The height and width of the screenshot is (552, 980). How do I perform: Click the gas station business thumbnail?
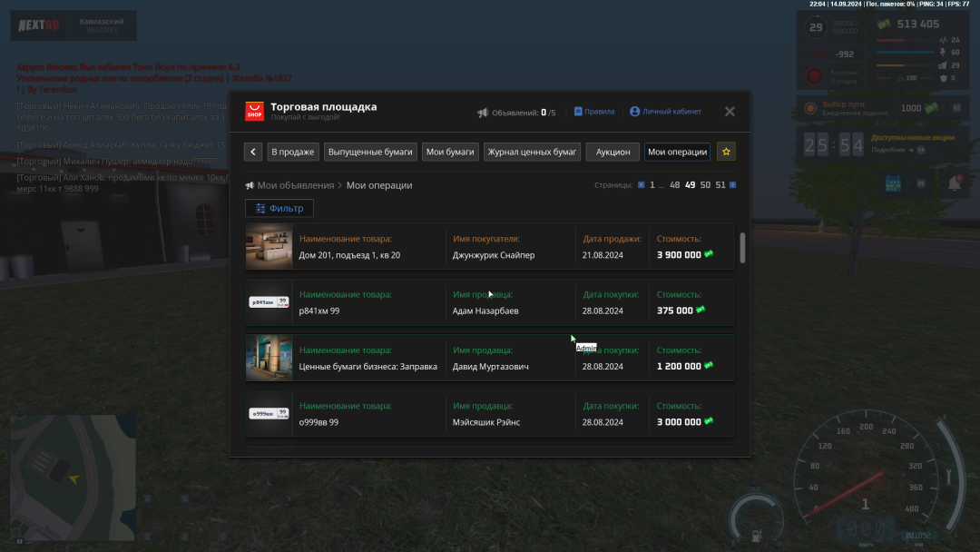click(x=269, y=358)
